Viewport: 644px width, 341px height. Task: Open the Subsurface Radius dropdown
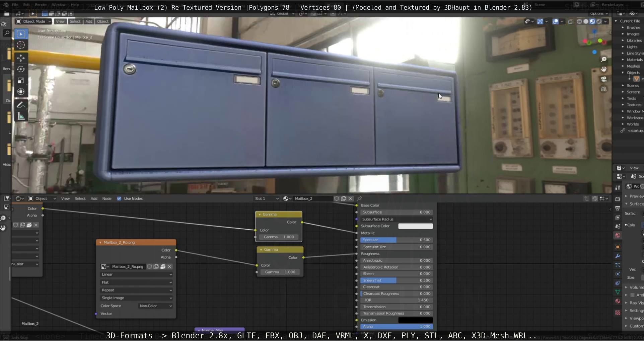(x=397, y=219)
